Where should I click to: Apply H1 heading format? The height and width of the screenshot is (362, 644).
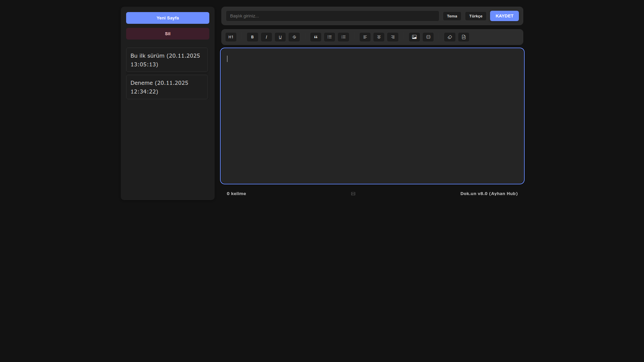coord(231,37)
